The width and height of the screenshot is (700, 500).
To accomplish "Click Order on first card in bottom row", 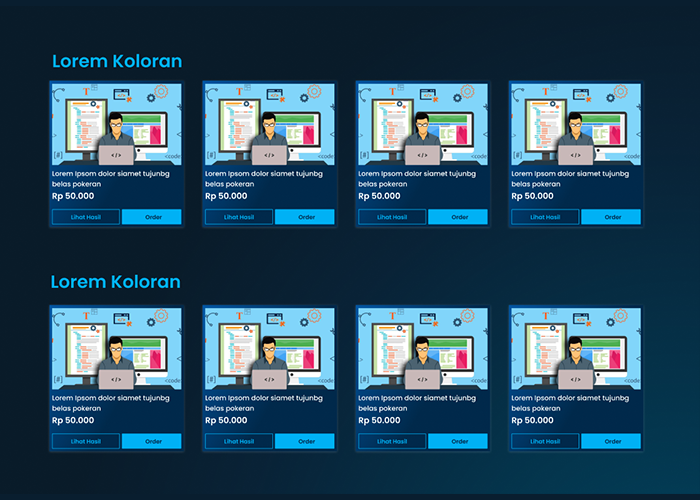I will [152, 441].
